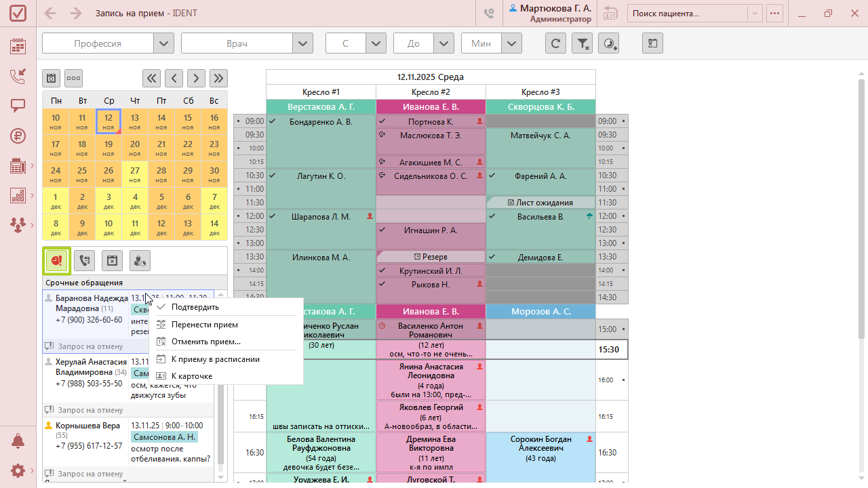Click the refresh schedule icon in toolbar

pos(555,43)
